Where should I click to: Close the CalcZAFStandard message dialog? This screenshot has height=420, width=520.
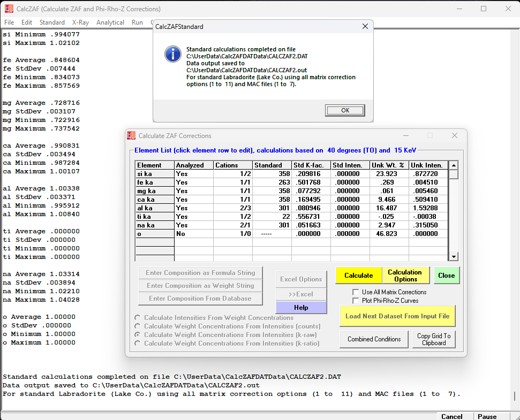(x=365, y=26)
